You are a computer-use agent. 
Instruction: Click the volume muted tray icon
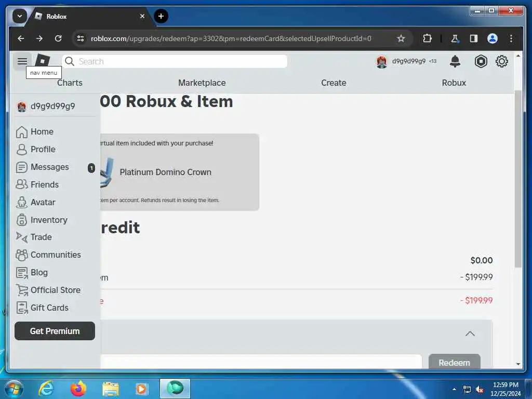[x=480, y=390]
